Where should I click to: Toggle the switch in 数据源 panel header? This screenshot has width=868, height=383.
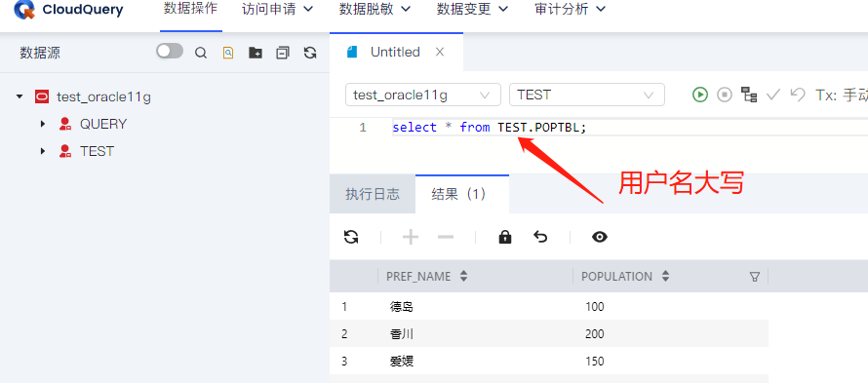coord(170,52)
